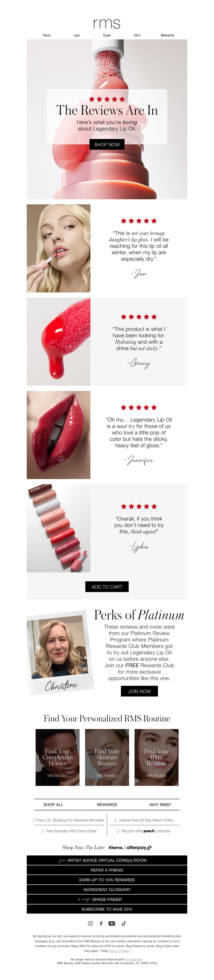Open Find Your Complexion Heroes quiz
Image resolution: width=214 pixels, height=980 pixels.
(58, 757)
